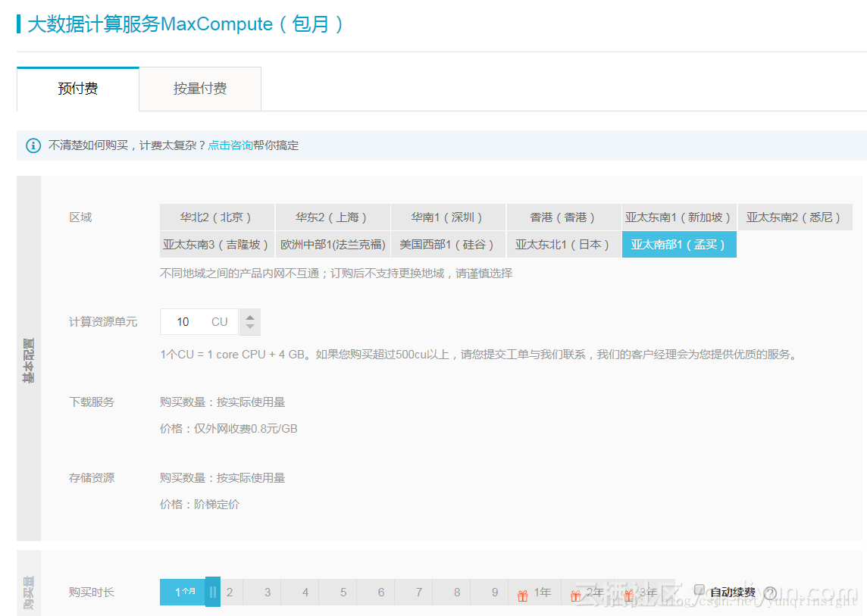867x616 pixels.
Task: Click the info icon in the notice bar
Action: (x=33, y=145)
